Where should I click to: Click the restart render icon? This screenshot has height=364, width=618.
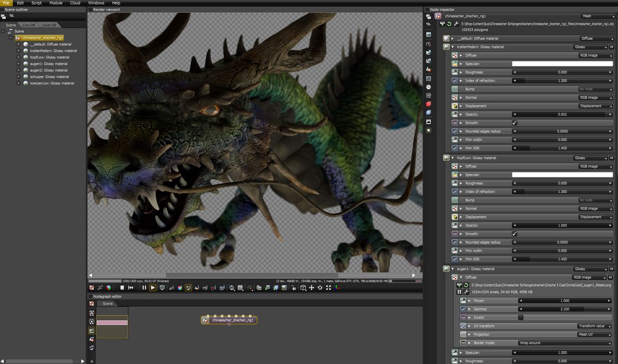(x=131, y=288)
